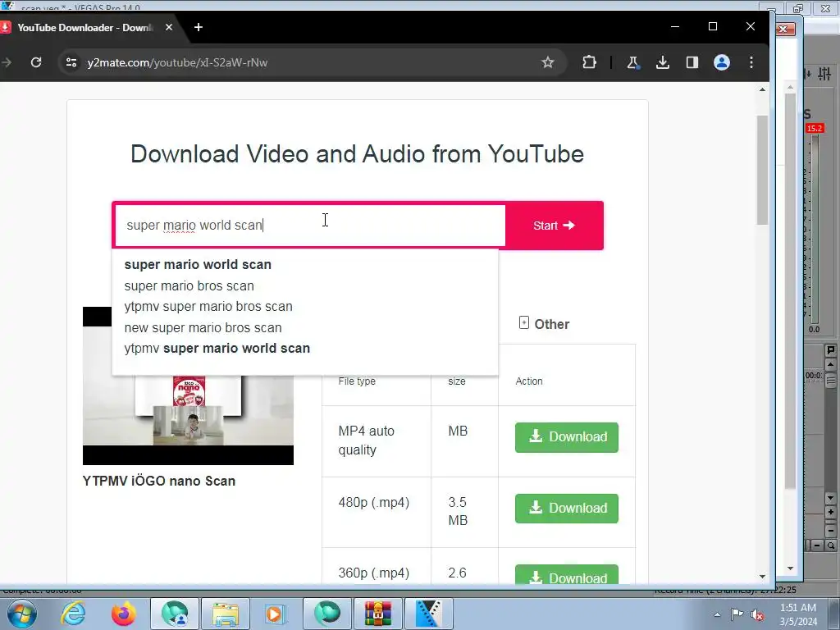
Task: Open Chrome three-dot menu
Action: 751,62
